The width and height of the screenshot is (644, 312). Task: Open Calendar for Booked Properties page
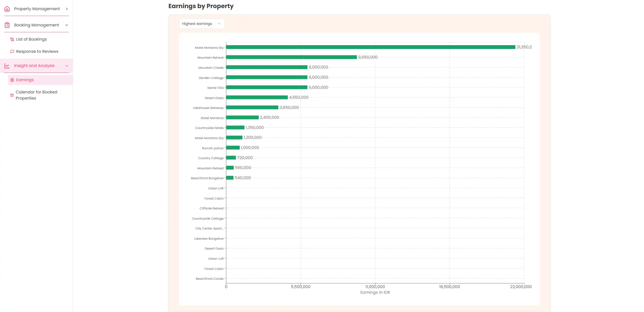pos(36,95)
